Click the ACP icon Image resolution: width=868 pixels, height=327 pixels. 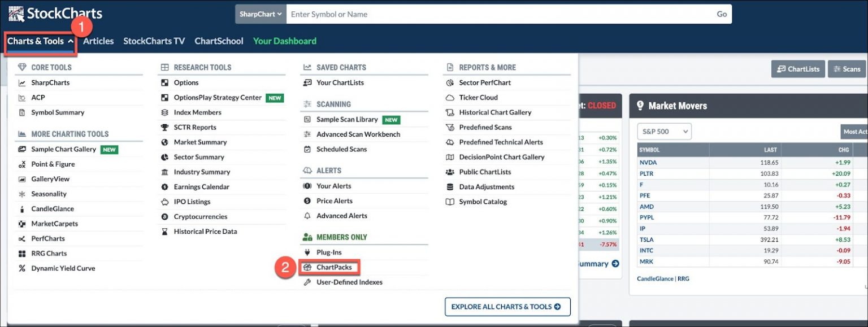[x=22, y=98]
